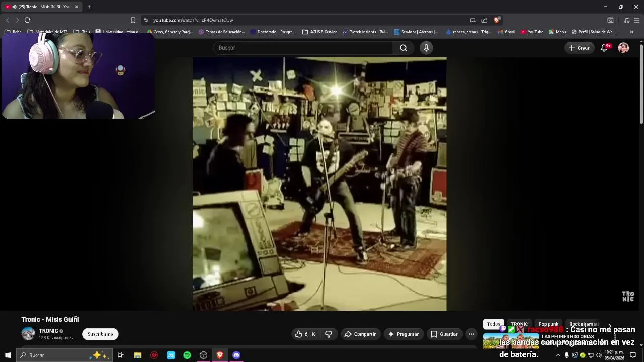
Task: Open Brave Shields lion icon in address bar
Action: click(x=497, y=20)
